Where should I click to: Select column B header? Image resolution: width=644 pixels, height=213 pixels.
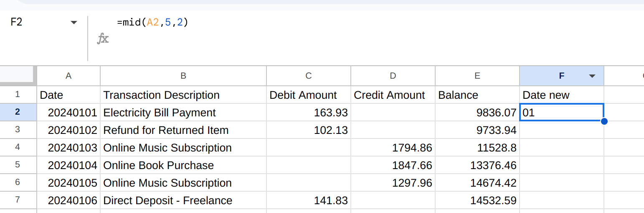(x=183, y=76)
